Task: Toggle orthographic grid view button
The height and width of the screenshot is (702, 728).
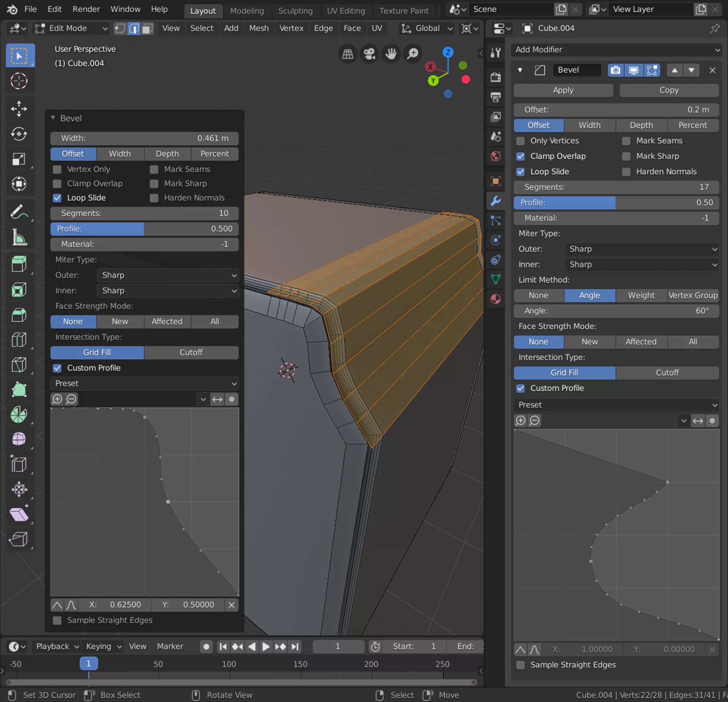Action: point(348,54)
